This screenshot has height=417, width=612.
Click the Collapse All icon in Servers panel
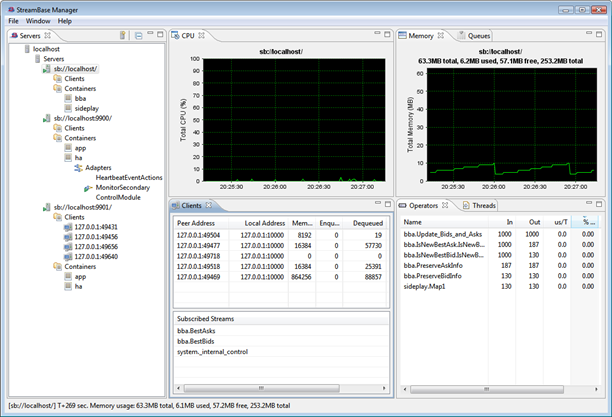[137, 35]
